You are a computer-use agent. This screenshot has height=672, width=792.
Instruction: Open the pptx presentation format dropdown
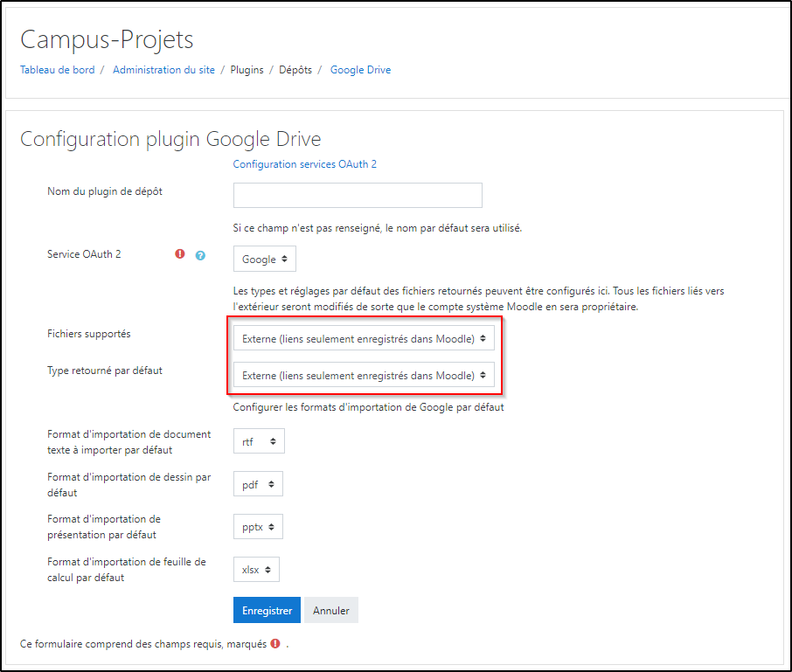259,527
